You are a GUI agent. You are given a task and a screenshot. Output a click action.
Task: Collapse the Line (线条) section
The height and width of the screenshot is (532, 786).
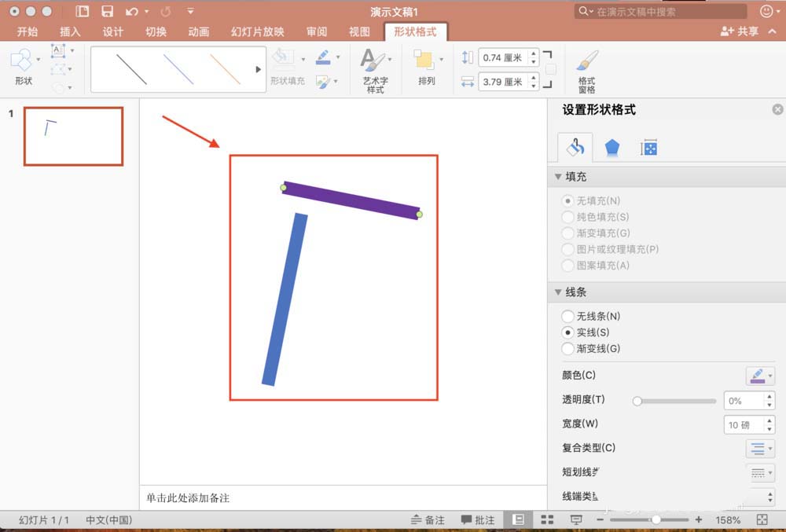[x=558, y=292]
